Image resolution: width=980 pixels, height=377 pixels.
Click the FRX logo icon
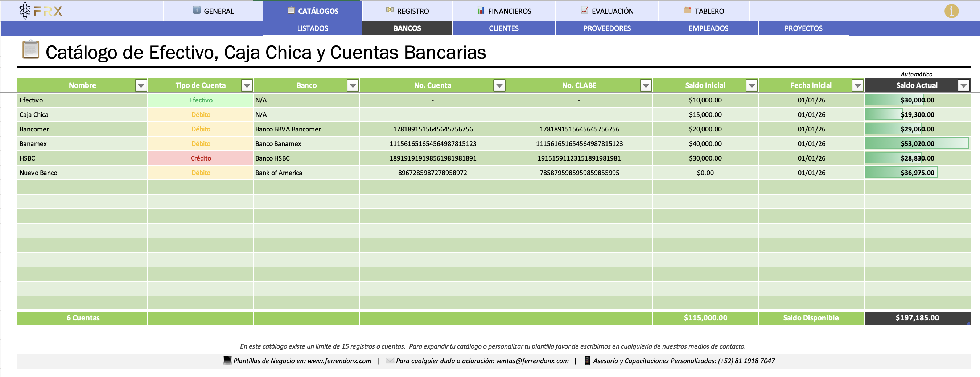pos(25,11)
